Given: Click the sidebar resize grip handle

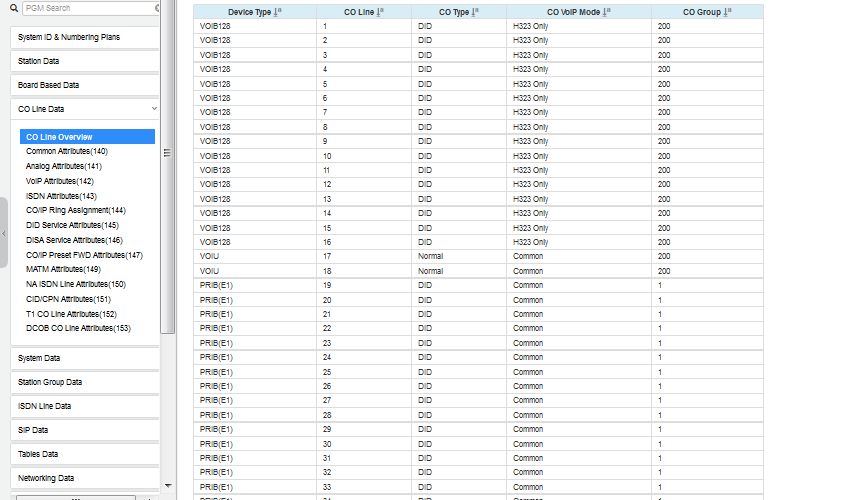Looking at the screenshot, I should [167, 153].
